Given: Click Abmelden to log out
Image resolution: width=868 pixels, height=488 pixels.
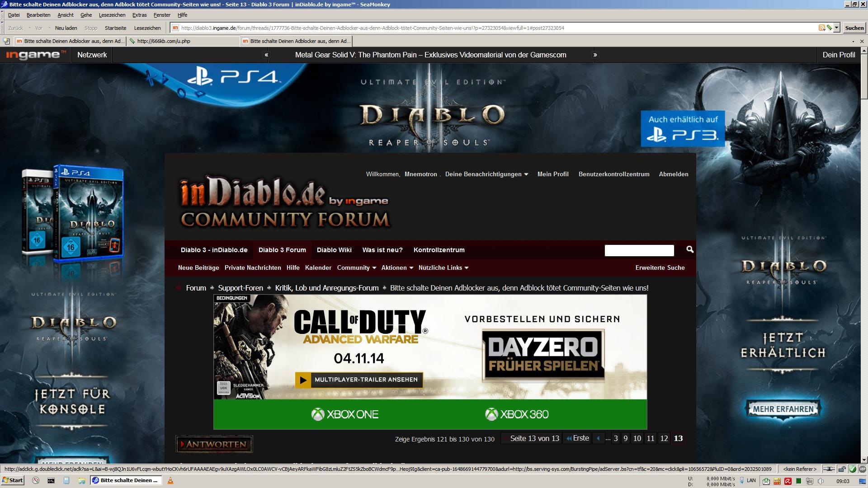Looking at the screenshot, I should pyautogui.click(x=674, y=174).
